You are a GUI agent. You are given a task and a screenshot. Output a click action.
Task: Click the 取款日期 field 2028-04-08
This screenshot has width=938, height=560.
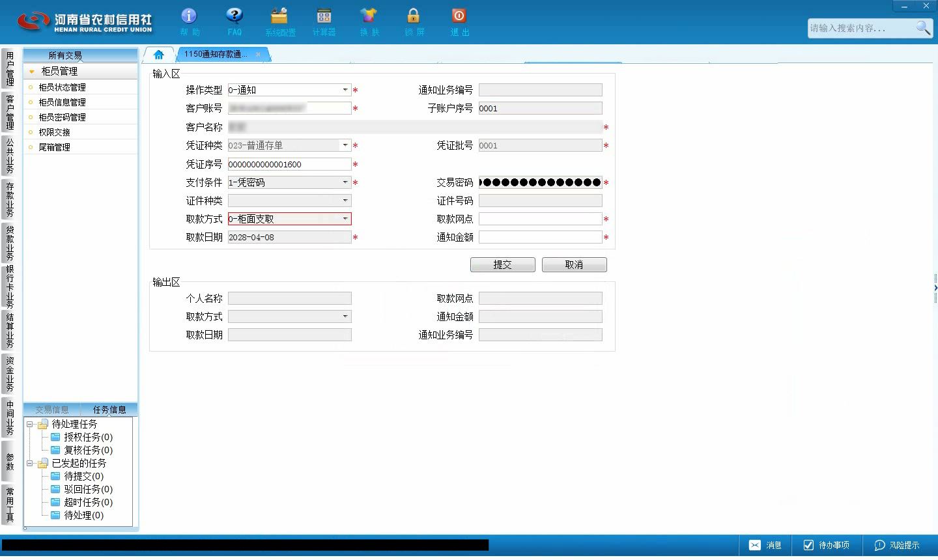click(290, 237)
